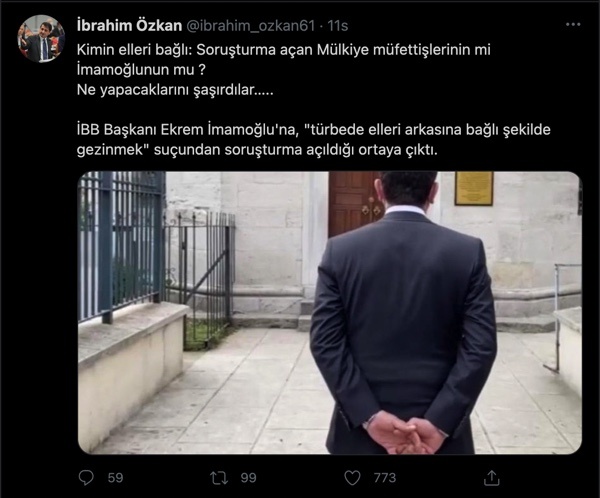Screen dimensions: 600x498
Task: Open the attached photo of suited man
Action: [x=330, y=313]
